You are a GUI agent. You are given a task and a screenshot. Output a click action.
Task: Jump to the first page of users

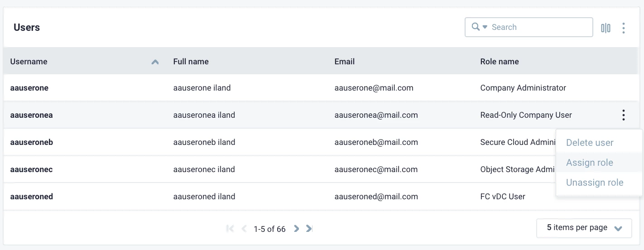pyautogui.click(x=230, y=229)
